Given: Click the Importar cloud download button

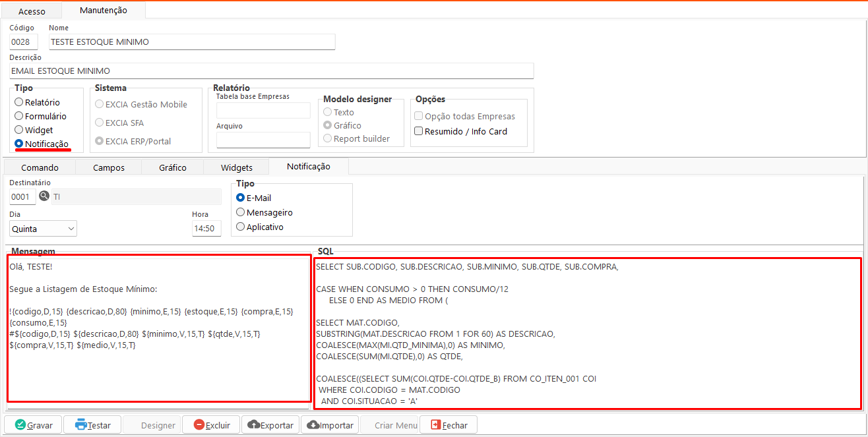Looking at the screenshot, I should [330, 425].
